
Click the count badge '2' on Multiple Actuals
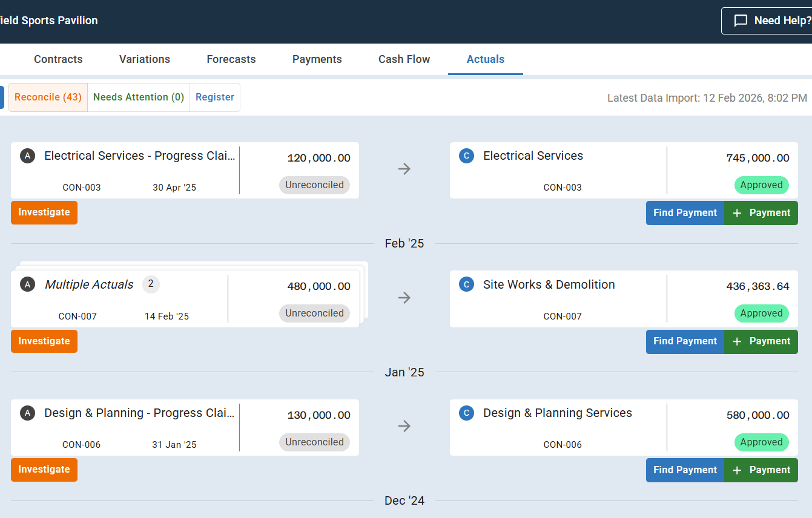click(x=151, y=284)
